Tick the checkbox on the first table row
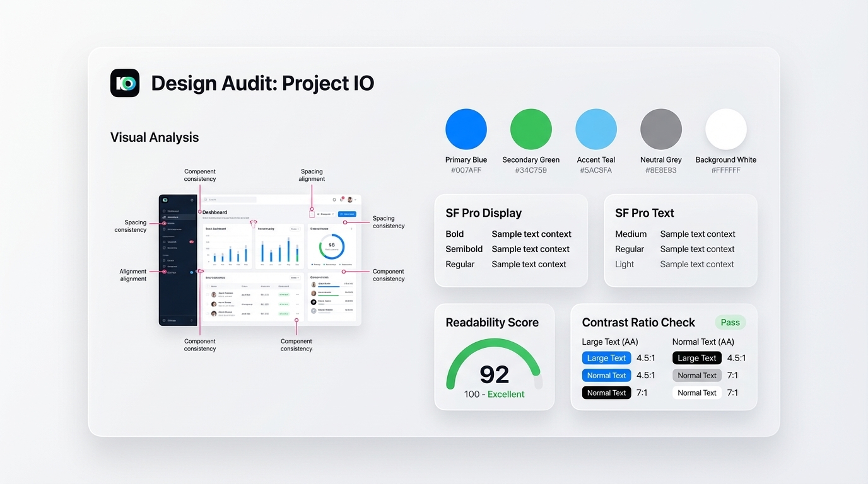The width and height of the screenshot is (868, 484). pos(208,295)
